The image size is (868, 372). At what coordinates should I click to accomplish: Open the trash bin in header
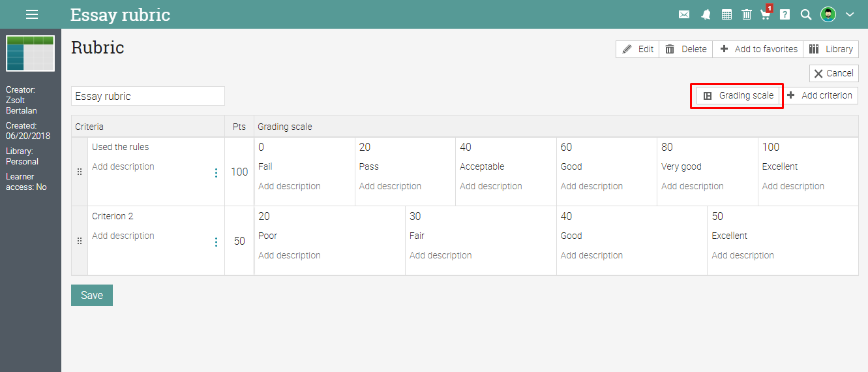click(x=747, y=14)
